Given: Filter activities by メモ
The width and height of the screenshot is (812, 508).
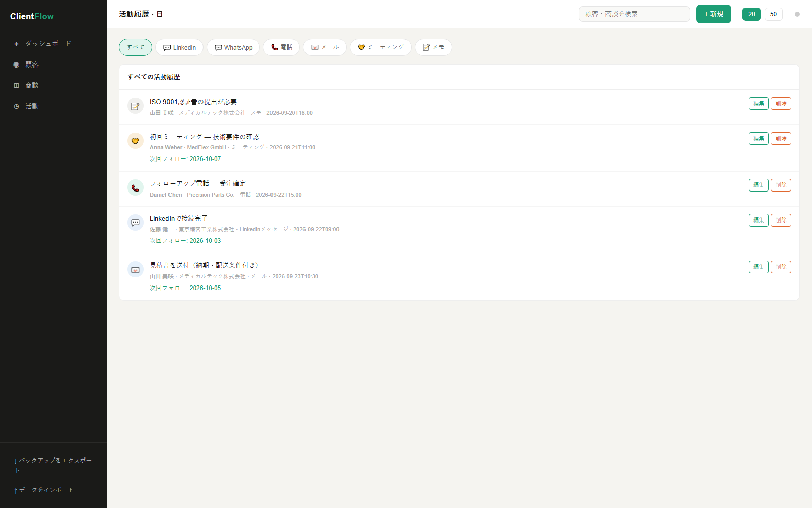Looking at the screenshot, I should (x=433, y=47).
